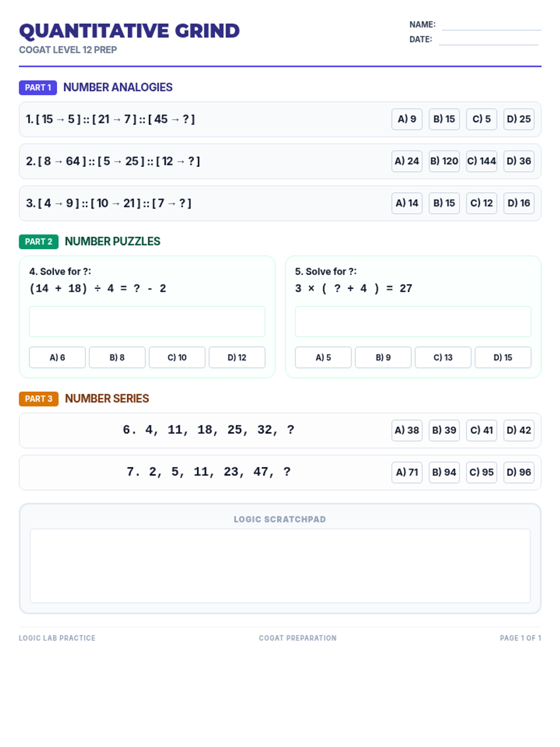This screenshot has height=747, width=560.
Task: Select answer A) 9 for question 1
Action: 406,119
